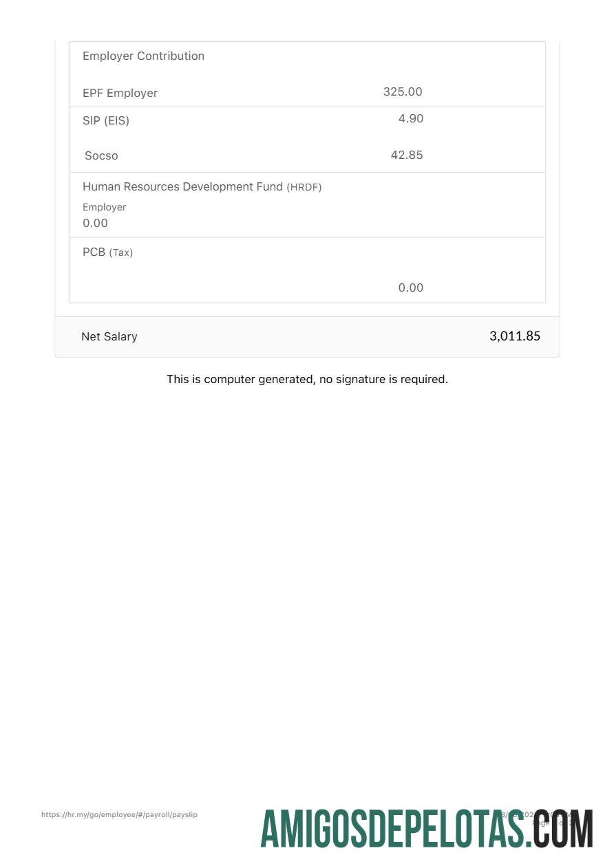This screenshot has height=868, width=614.
Task: Select the Socso row label
Action: coord(101,156)
